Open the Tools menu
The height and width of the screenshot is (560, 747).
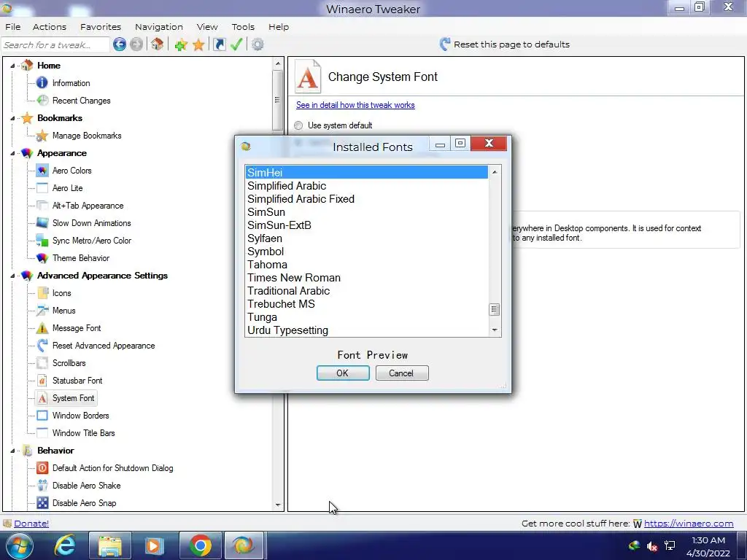click(x=243, y=27)
